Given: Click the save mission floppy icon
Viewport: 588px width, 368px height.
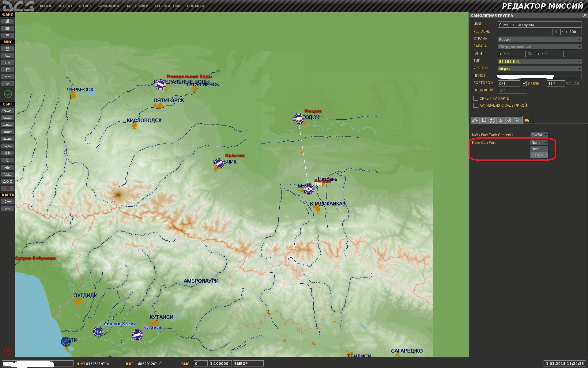Looking at the screenshot, I should point(8,35).
